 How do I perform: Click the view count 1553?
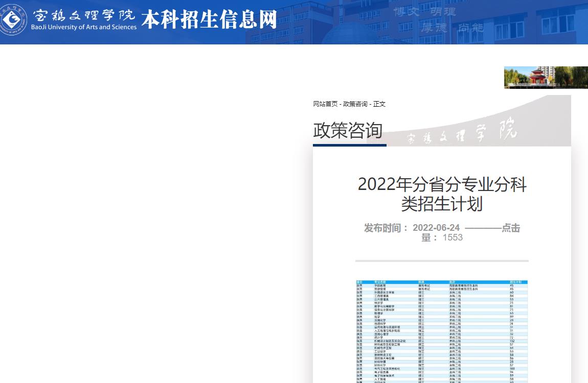pyautogui.click(x=453, y=237)
